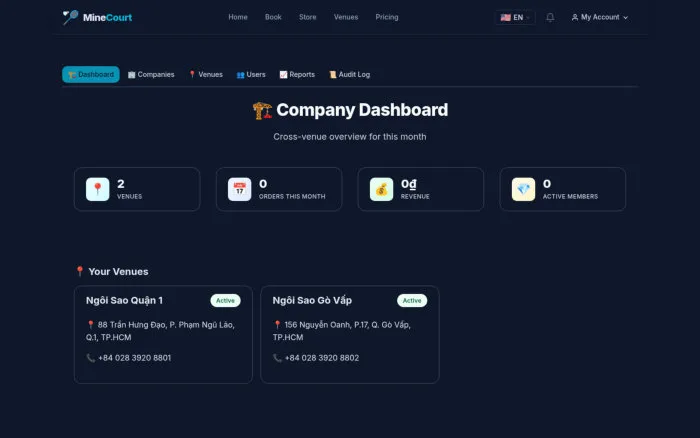This screenshot has width=700, height=438.
Task: Click the MineCourt racket logo icon
Action: coord(70,17)
